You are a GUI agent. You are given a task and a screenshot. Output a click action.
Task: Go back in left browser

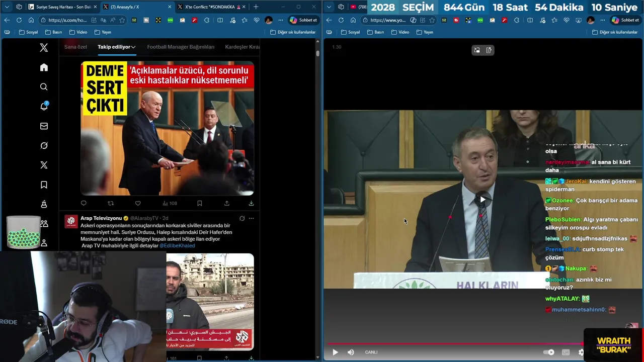7,20
